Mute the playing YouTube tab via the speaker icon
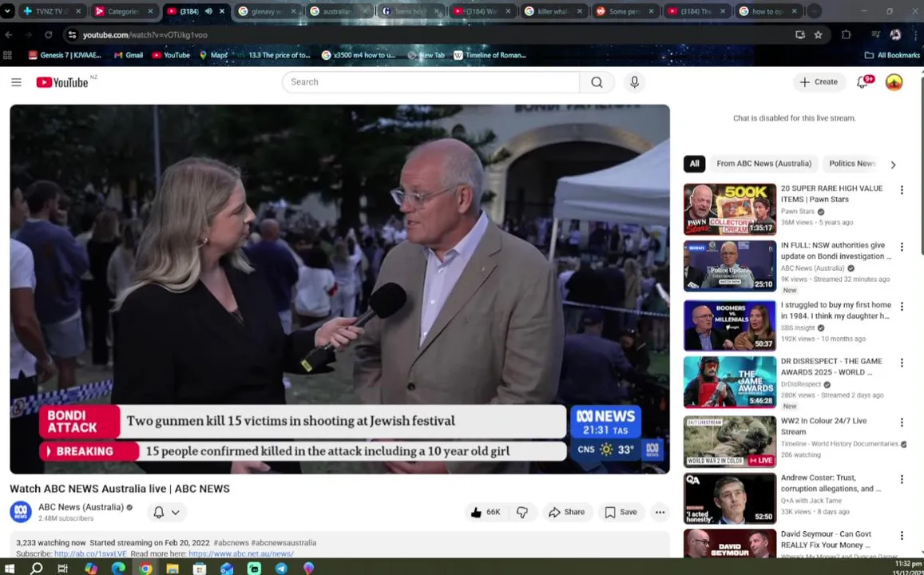 (208, 11)
